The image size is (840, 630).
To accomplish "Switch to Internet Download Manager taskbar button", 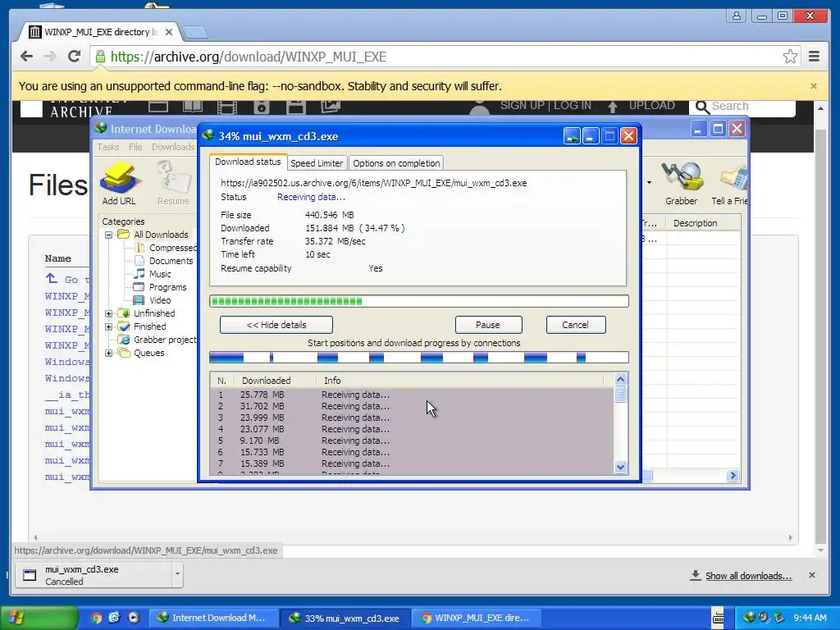I will (x=214, y=618).
